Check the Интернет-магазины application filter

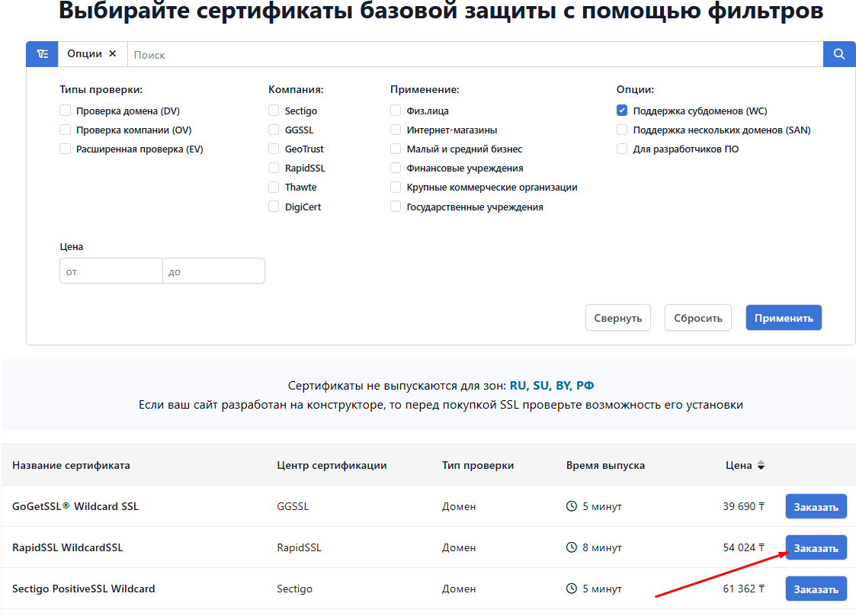[396, 130]
